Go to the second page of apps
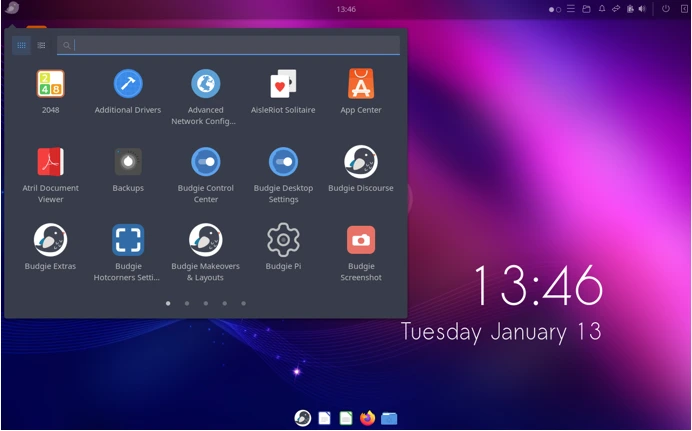Viewport: 692px width, 431px height. 187,304
